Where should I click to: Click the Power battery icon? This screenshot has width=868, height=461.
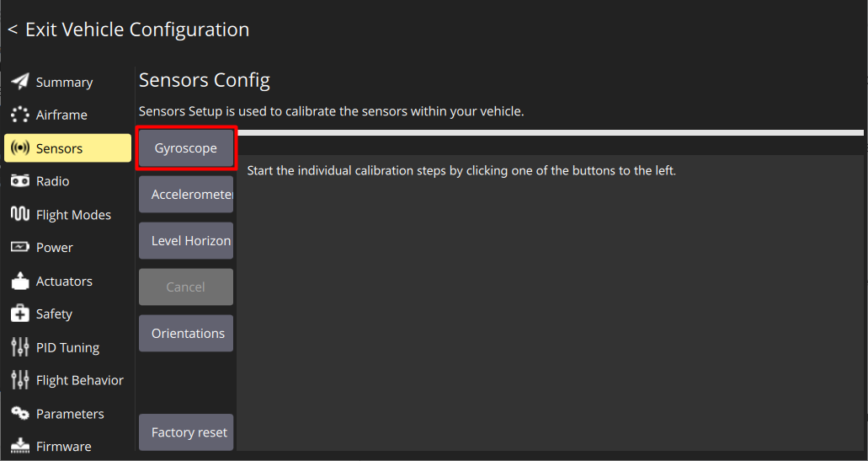coord(20,247)
